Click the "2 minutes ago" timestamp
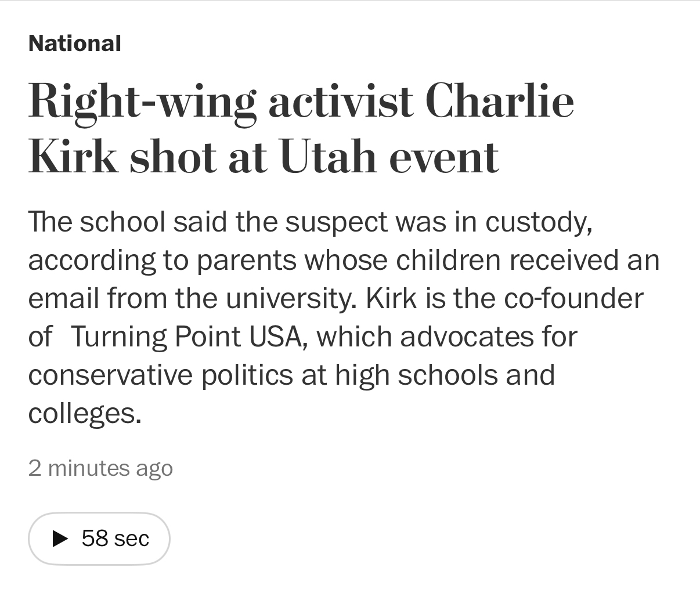The height and width of the screenshot is (600, 700). click(x=100, y=468)
